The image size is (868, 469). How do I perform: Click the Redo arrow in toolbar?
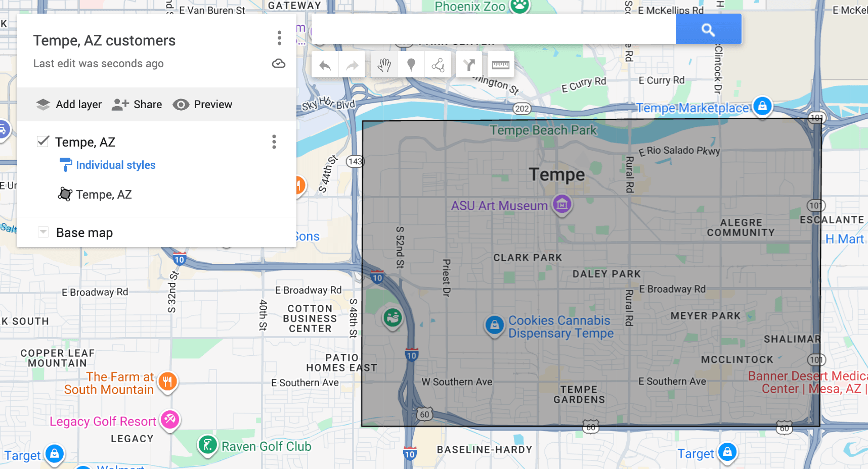[352, 65]
